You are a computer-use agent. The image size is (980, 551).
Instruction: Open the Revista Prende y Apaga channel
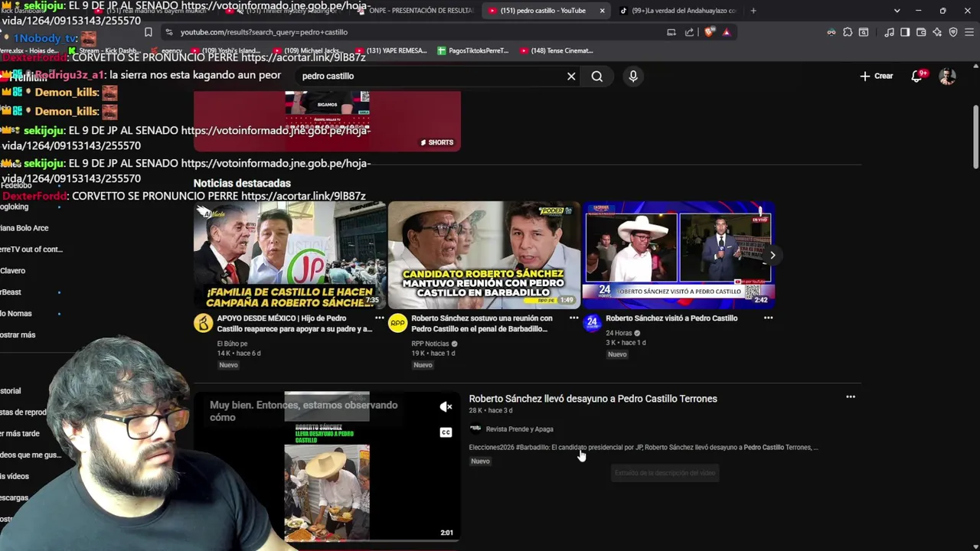tap(519, 429)
